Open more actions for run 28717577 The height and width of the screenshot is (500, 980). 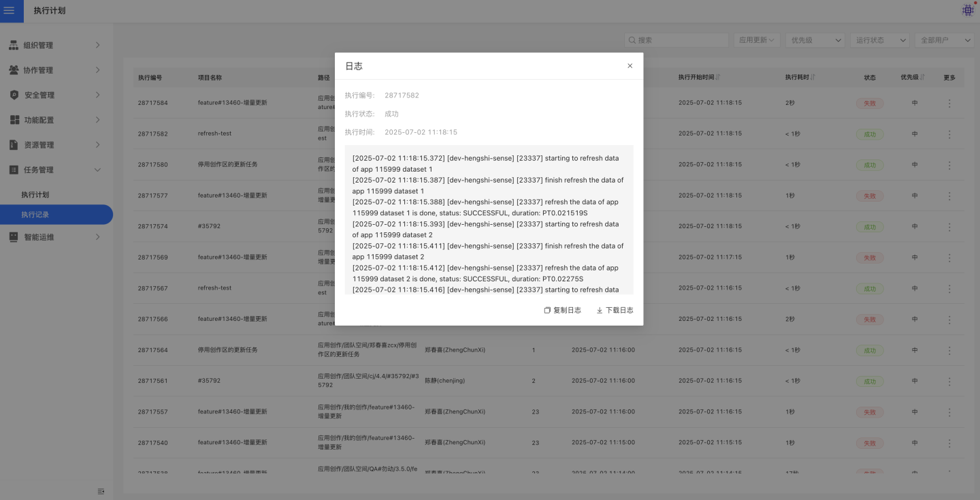click(949, 196)
